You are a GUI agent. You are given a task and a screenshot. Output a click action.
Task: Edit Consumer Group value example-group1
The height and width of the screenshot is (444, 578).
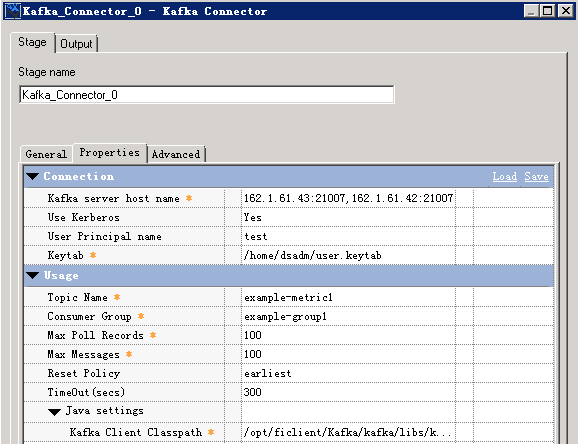coord(348,316)
